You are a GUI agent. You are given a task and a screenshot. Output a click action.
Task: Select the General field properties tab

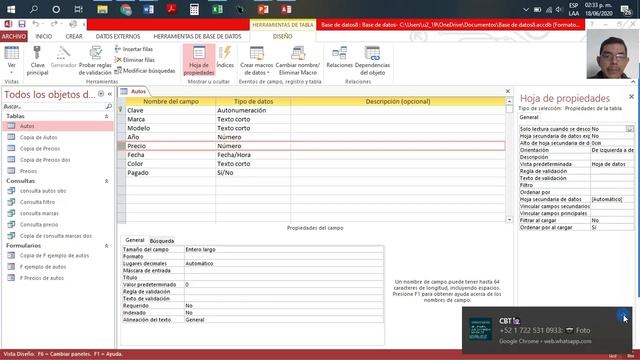[x=134, y=240]
